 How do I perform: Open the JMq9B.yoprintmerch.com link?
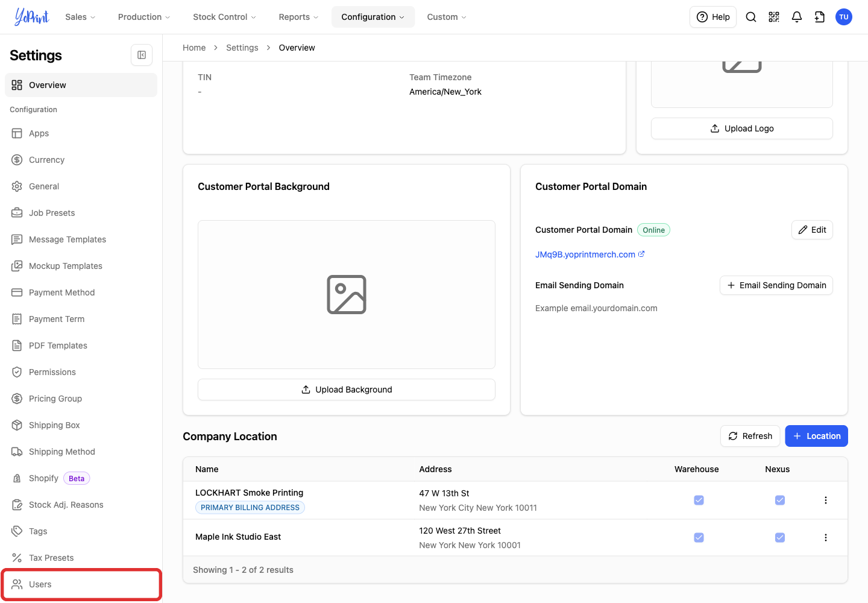pyautogui.click(x=590, y=254)
